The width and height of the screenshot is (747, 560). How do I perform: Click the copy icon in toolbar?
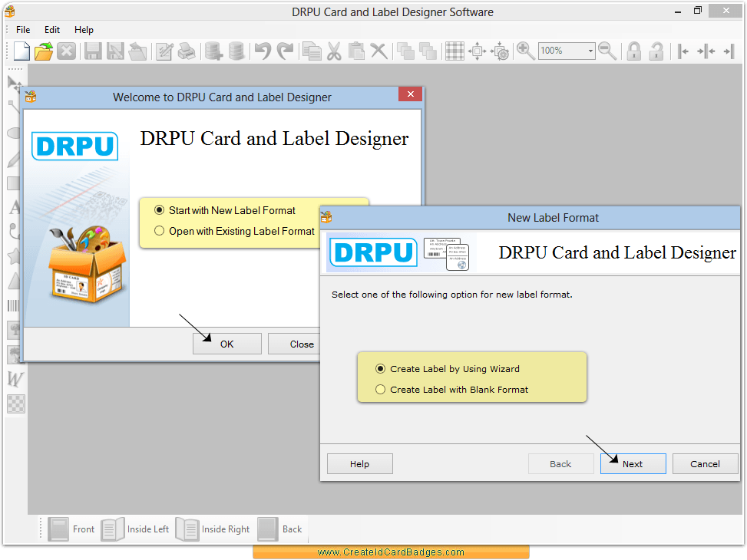312,51
